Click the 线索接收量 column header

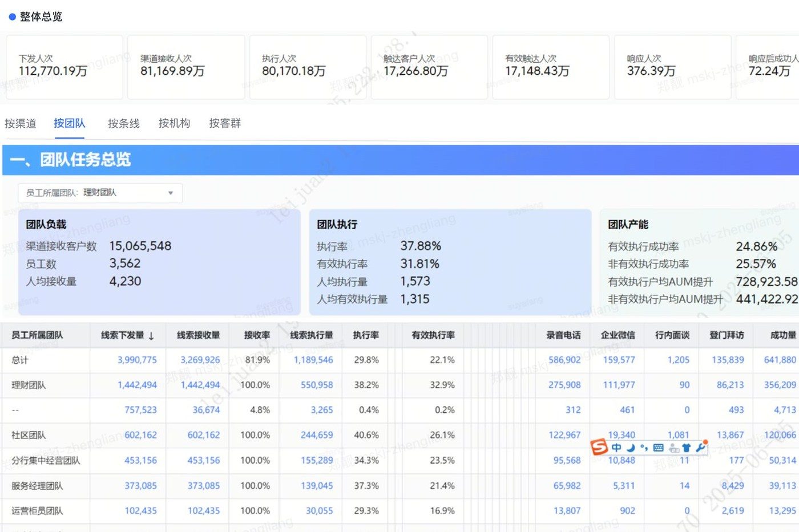coord(198,335)
